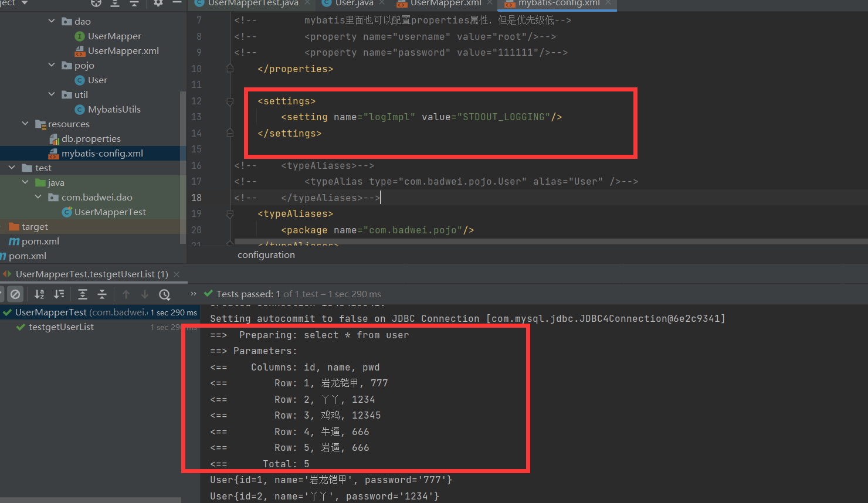Screen dimensions: 868x503
Task: Sort tests alphabetically
Action: tap(39, 294)
